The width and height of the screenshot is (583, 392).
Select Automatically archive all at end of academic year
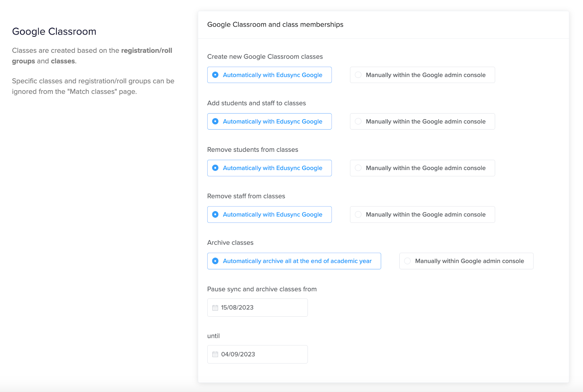pyautogui.click(x=294, y=261)
